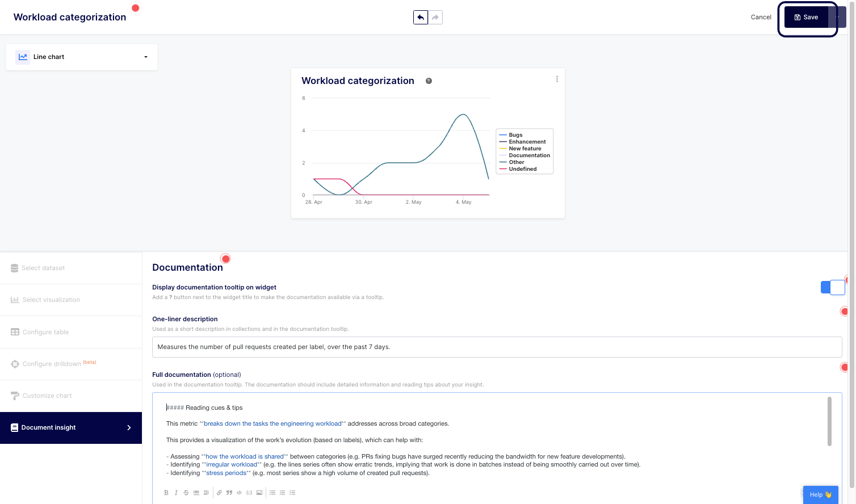
Task: Insert an image with the image icon
Action: tap(259, 493)
